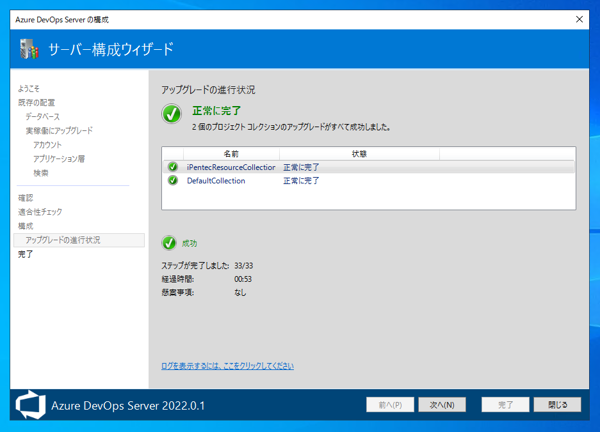600x432 pixels.
Task: Select アプリケーション層 step in sidebar
Action: pos(59,159)
